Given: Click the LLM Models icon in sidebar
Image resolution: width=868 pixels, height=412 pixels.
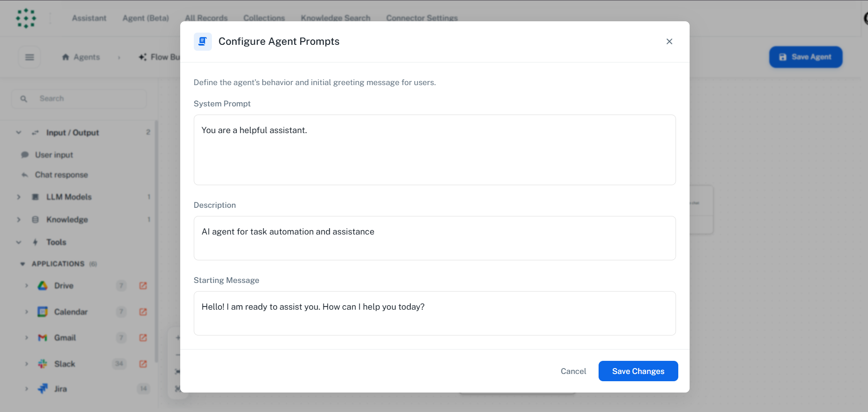Looking at the screenshot, I should [35, 197].
